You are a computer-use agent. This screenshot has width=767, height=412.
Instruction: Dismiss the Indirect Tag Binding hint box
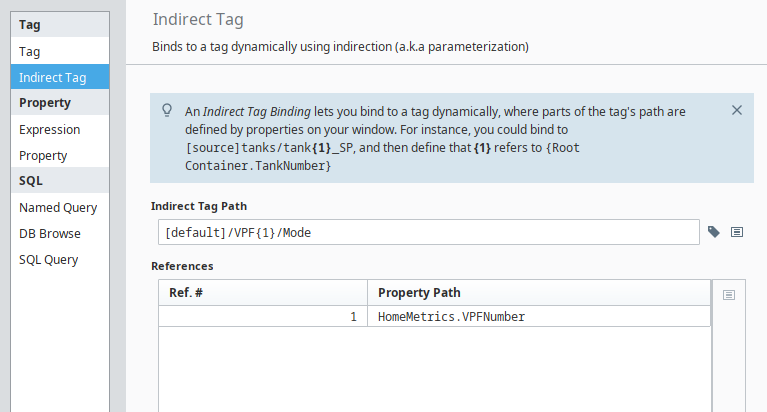(737, 111)
